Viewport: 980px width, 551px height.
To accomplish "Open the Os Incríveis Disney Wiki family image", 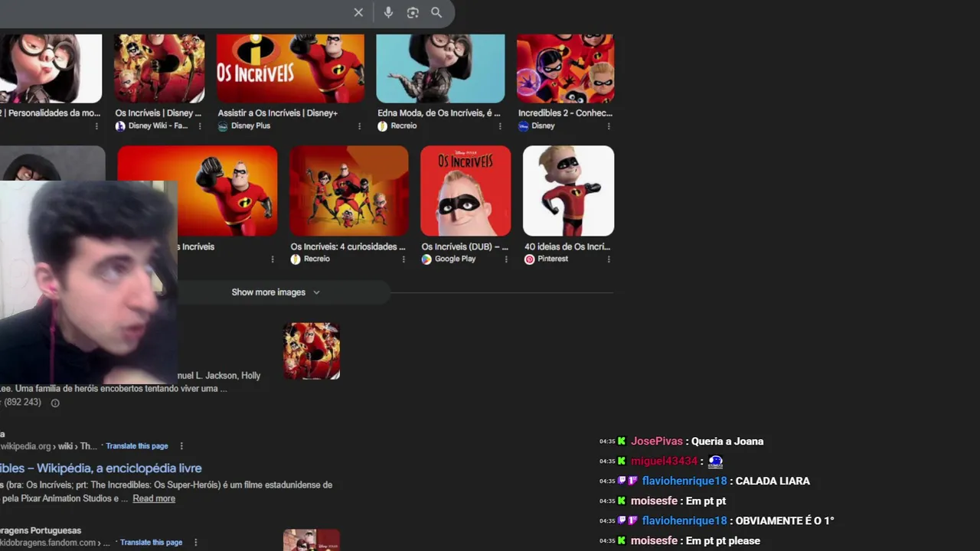I will pos(159,68).
